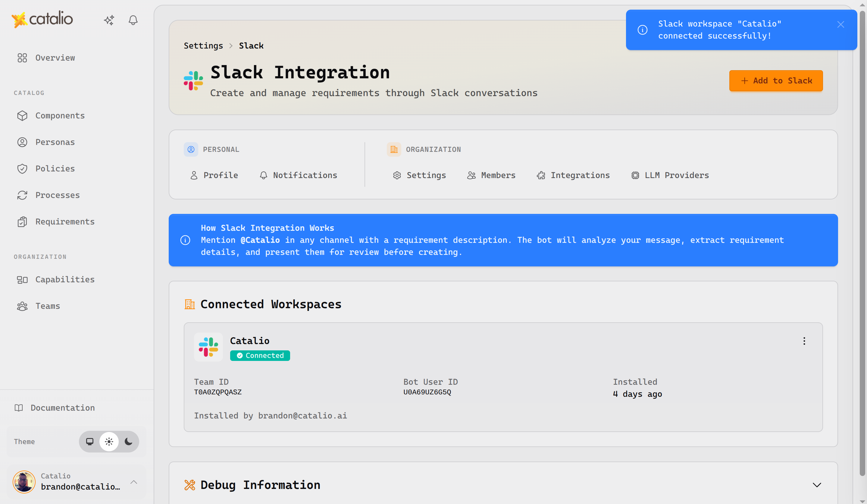Switch theme to system mode

tap(90, 441)
